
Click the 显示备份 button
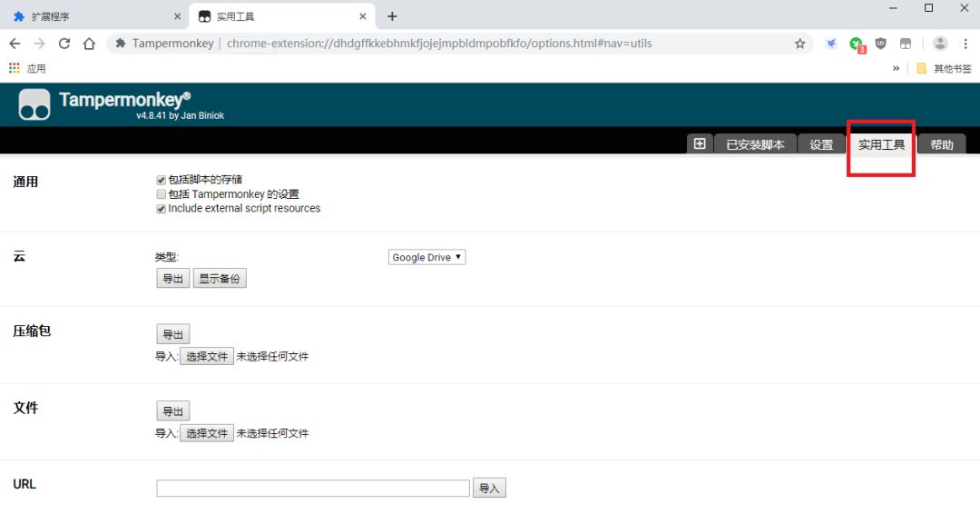coord(220,278)
